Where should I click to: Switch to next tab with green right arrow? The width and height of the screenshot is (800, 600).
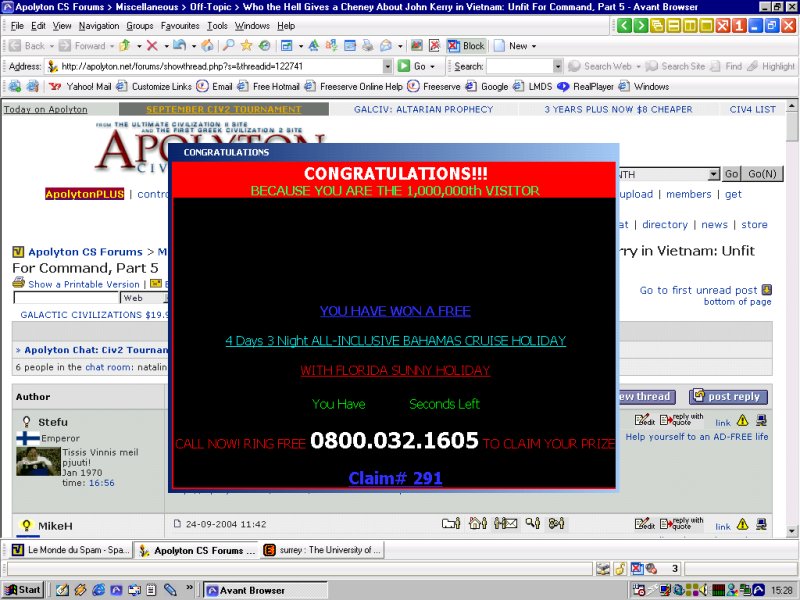(641, 26)
